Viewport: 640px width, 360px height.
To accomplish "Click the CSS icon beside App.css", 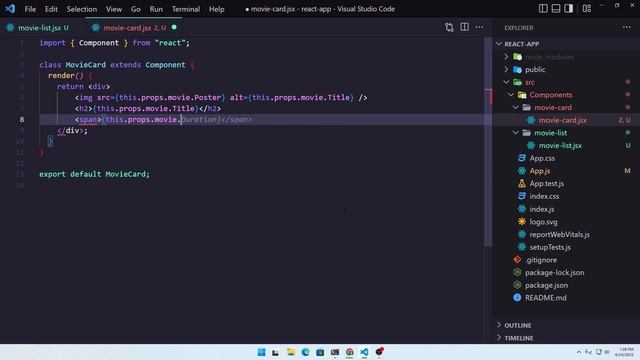I will 522,158.
